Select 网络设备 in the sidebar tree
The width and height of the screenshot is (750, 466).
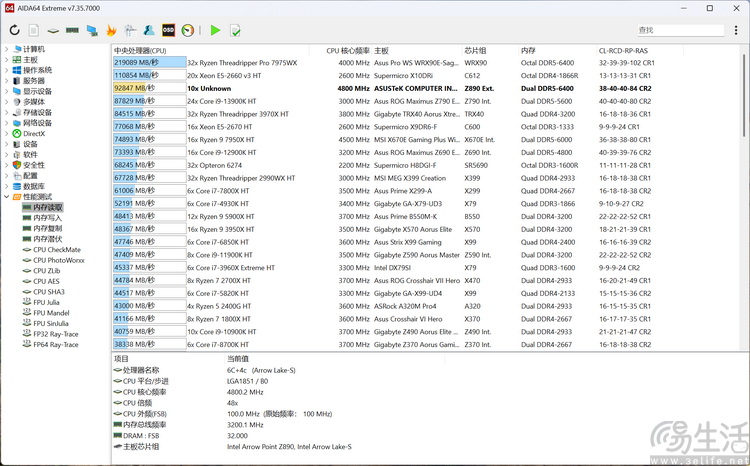point(37,123)
